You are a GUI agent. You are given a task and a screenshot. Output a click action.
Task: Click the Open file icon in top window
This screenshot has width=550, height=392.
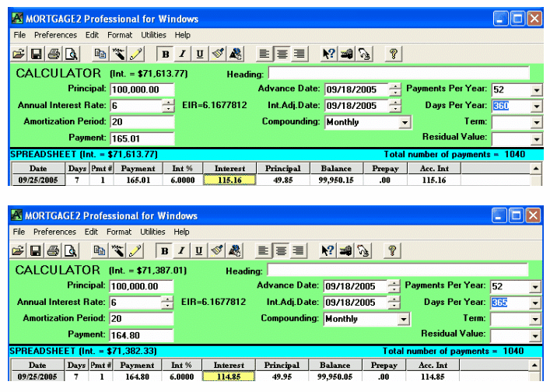click(19, 54)
